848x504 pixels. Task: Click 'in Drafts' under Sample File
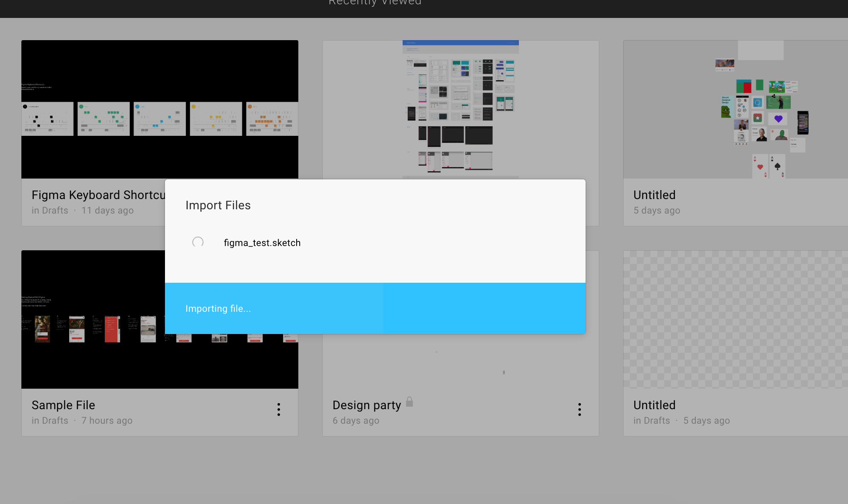click(50, 420)
